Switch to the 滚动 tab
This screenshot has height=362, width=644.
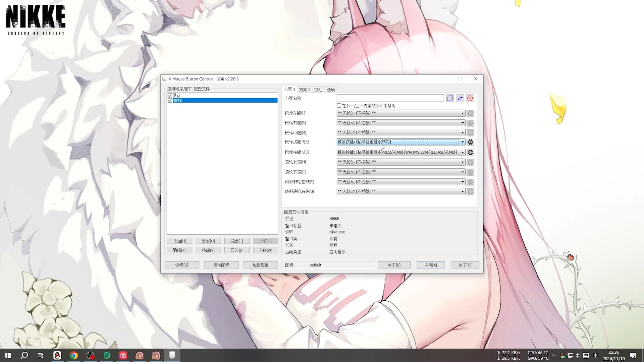[318, 90]
